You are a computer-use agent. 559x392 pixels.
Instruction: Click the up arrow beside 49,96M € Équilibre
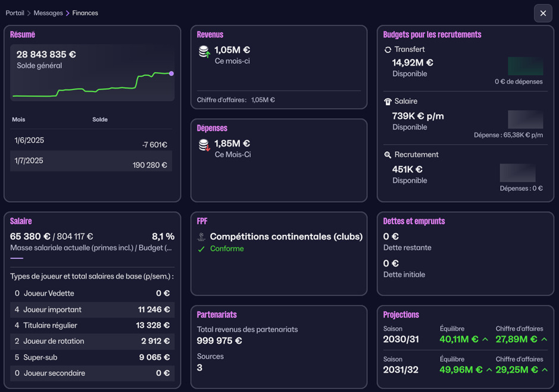(489, 370)
